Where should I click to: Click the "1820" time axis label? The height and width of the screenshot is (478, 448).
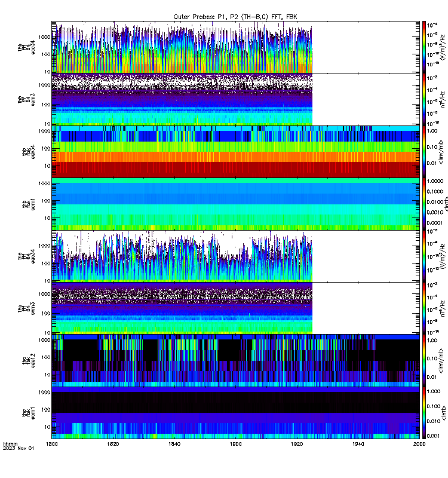[x=113, y=444]
